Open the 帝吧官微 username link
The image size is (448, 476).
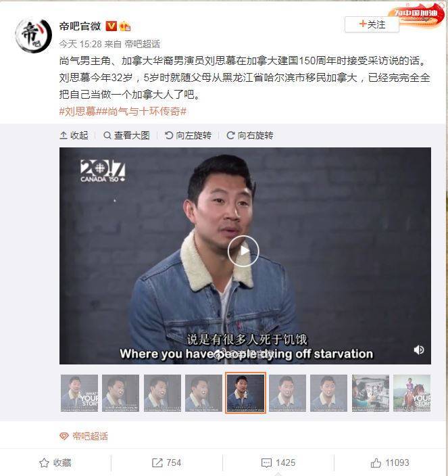pos(80,26)
